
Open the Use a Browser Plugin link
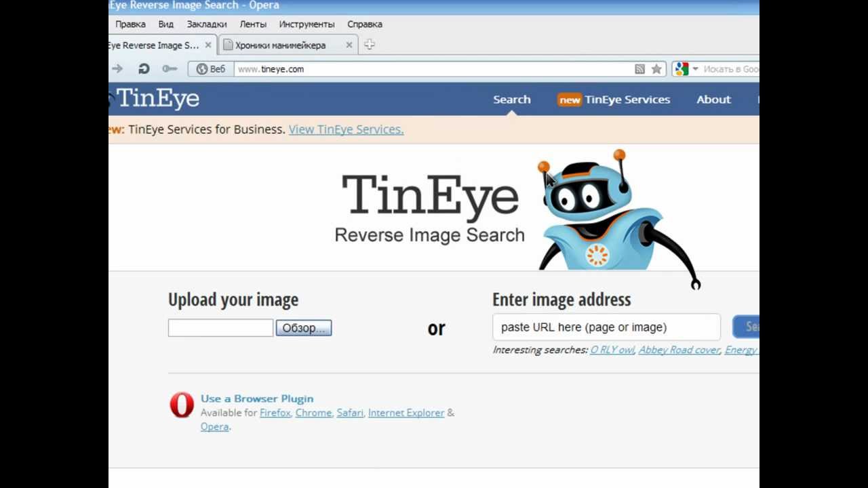[x=257, y=399]
